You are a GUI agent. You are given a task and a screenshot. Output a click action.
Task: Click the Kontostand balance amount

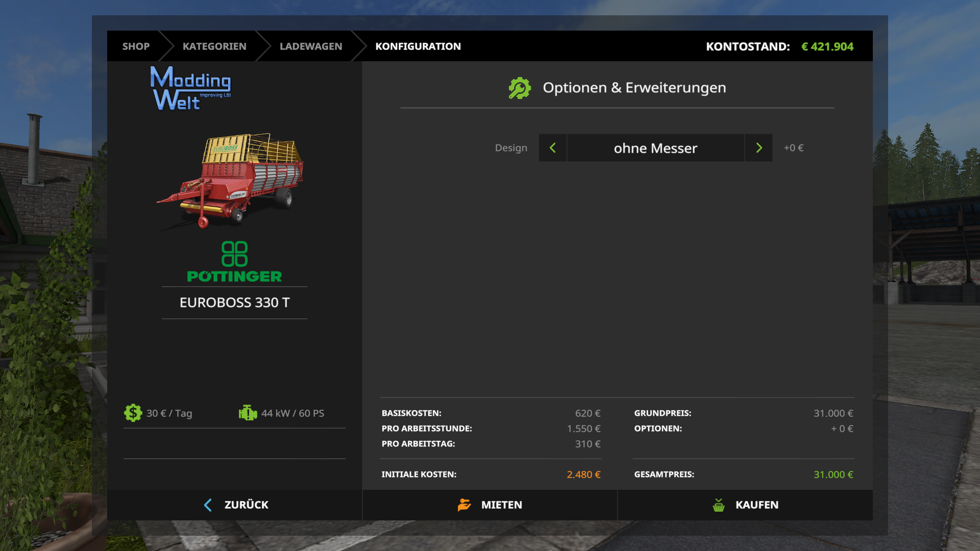tap(827, 46)
